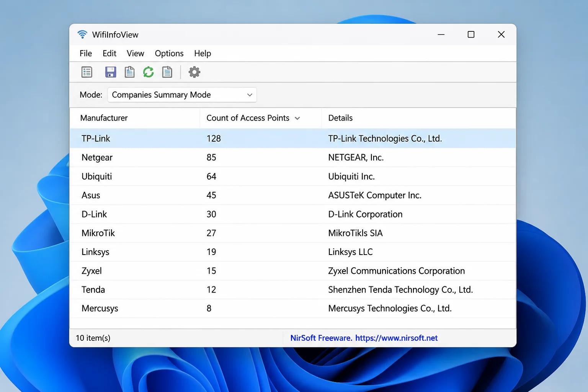Click the count value 85
The width and height of the screenshot is (588, 392).
(x=211, y=157)
